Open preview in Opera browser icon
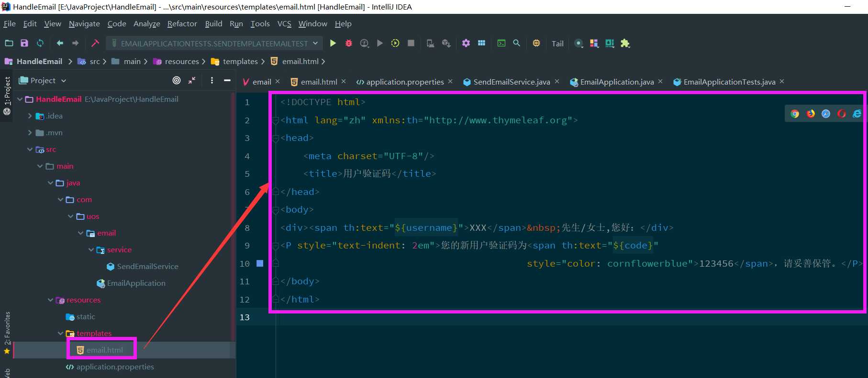The image size is (868, 378). [842, 114]
